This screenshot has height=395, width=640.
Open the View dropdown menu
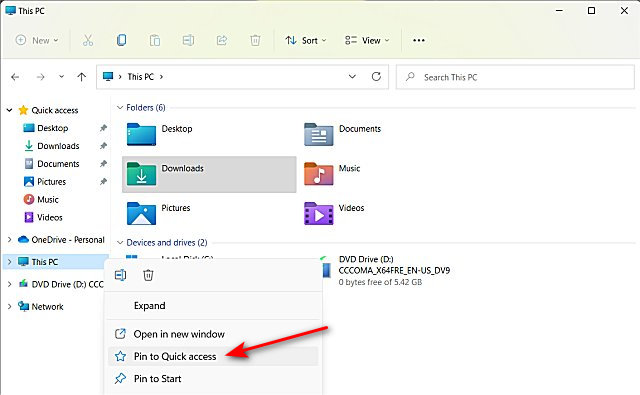point(367,40)
